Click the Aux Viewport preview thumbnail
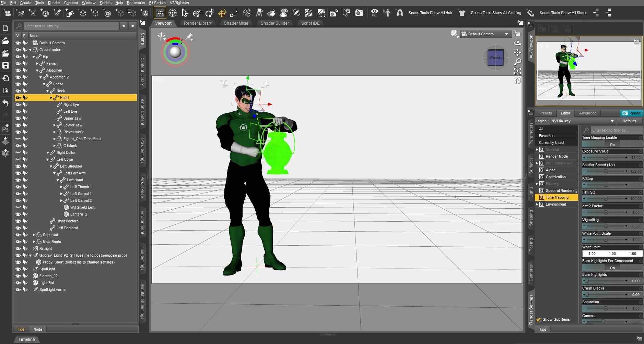 click(x=589, y=71)
